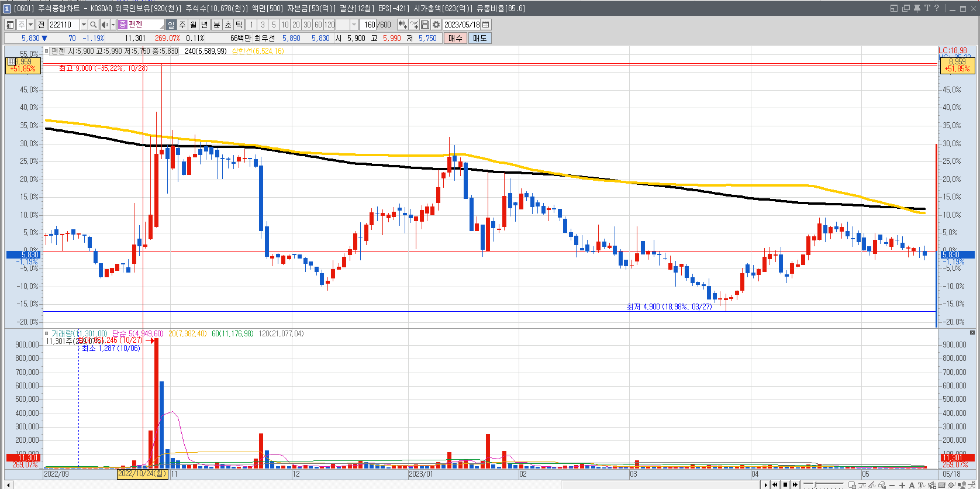
Task: Pin the window with pushpin icon
Action: pos(917,8)
